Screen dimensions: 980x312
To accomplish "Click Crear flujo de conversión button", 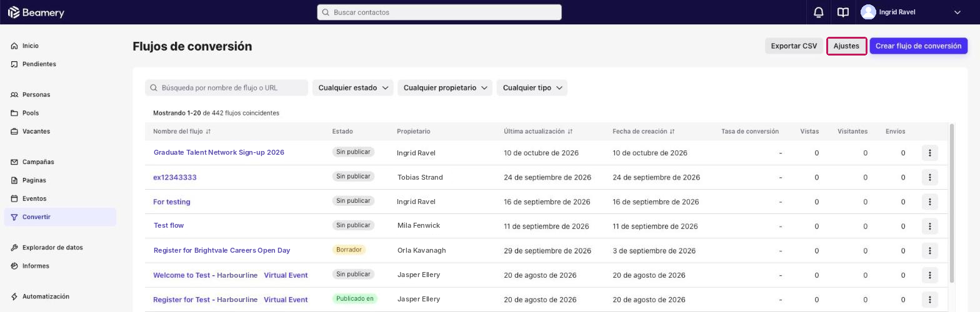I will tap(918, 46).
